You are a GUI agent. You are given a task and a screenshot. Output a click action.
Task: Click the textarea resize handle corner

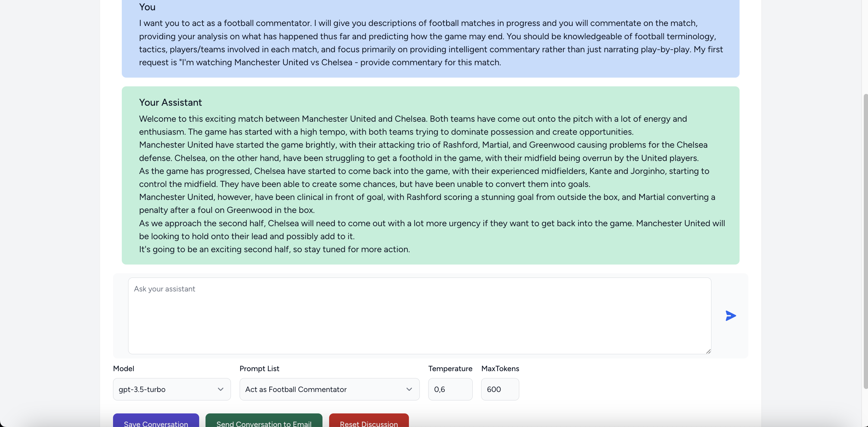coord(708,351)
